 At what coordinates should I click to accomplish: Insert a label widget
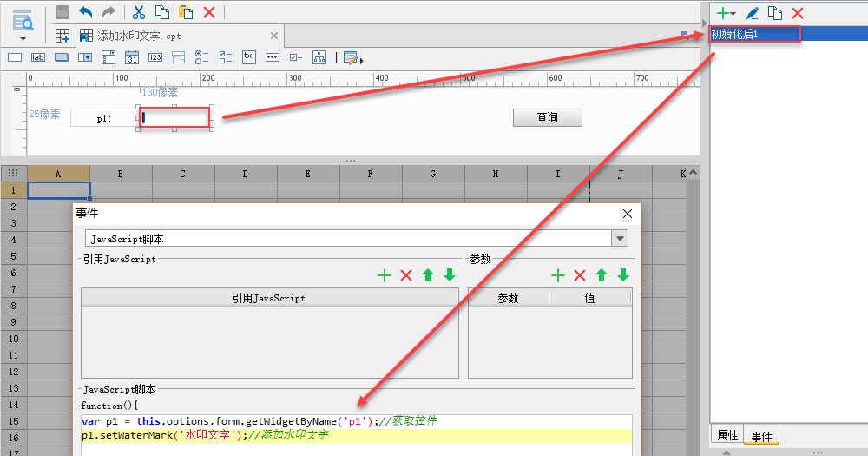[x=38, y=57]
